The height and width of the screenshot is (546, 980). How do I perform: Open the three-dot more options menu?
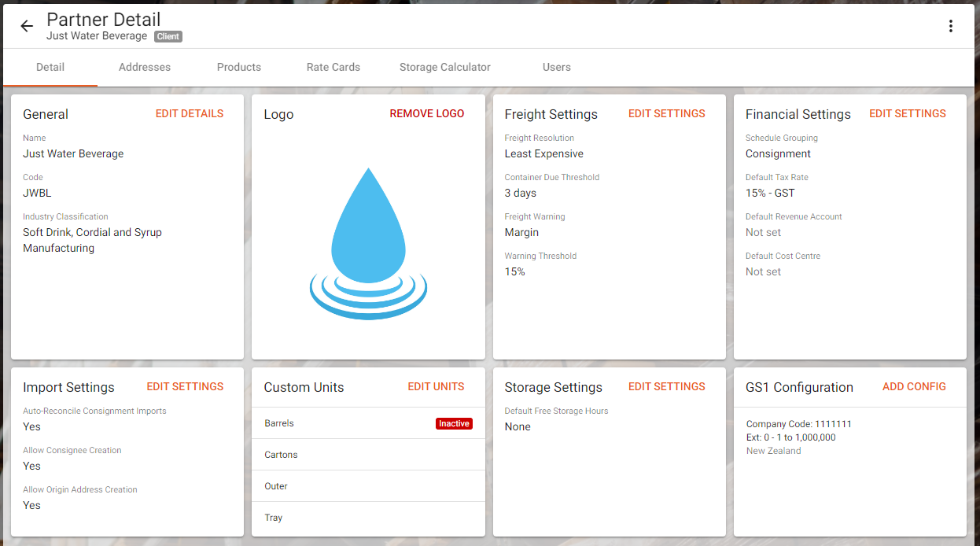tap(951, 26)
